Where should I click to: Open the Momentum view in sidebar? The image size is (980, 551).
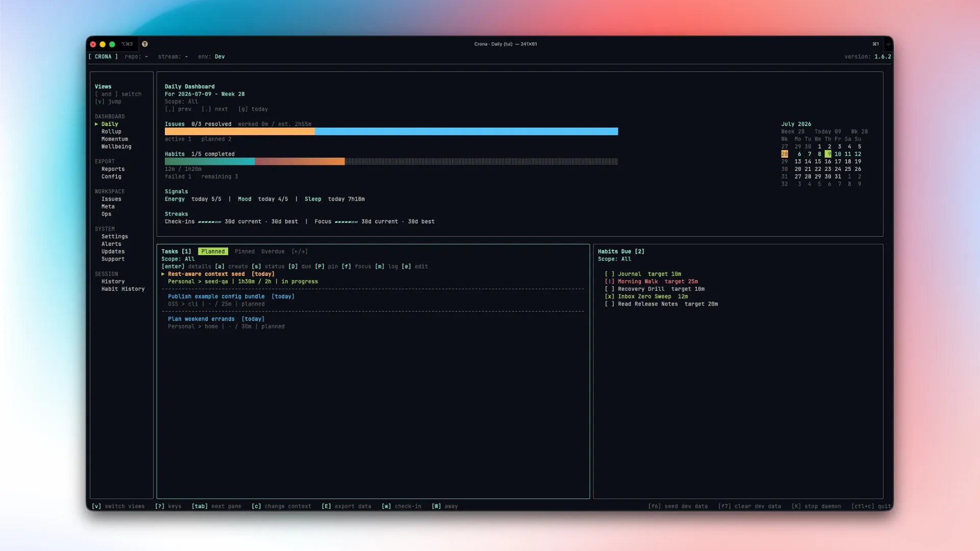[115, 139]
